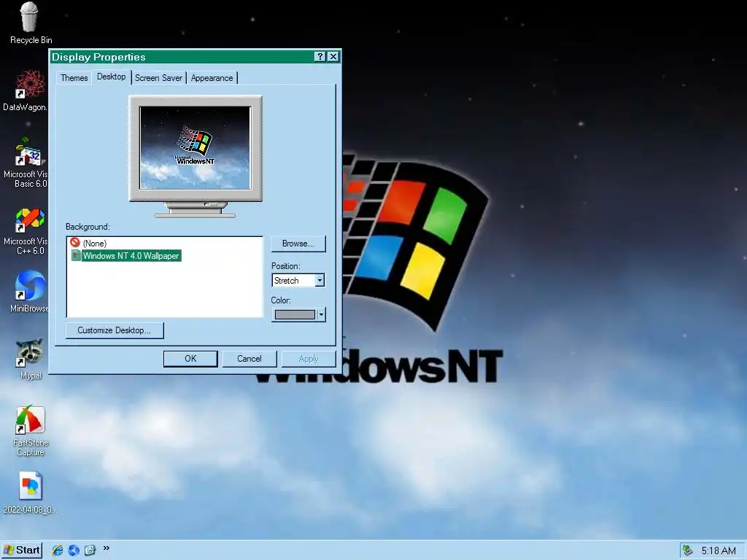Click the Display Properties title bar
This screenshot has height=560, width=747.
(181, 57)
